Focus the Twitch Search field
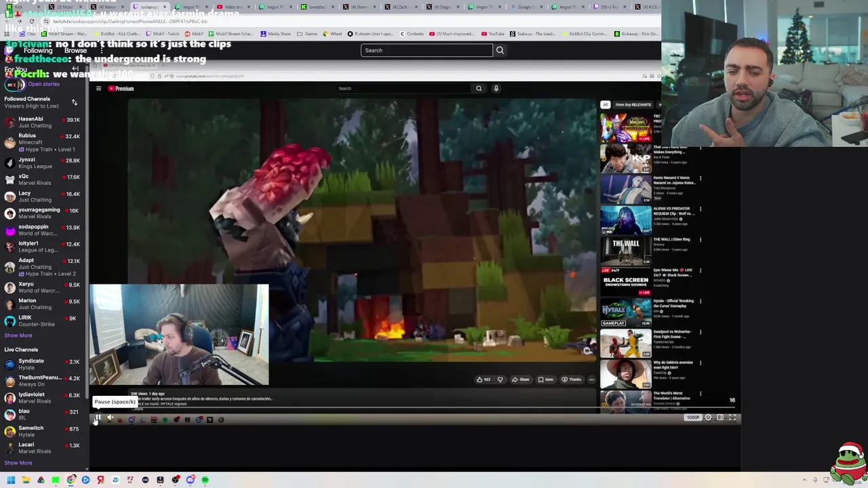This screenshot has height=488, width=868. pyautogui.click(x=427, y=50)
